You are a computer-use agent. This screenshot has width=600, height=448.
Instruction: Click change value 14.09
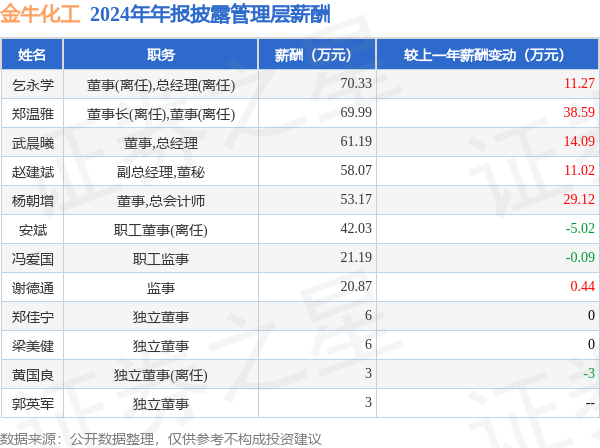click(x=579, y=141)
